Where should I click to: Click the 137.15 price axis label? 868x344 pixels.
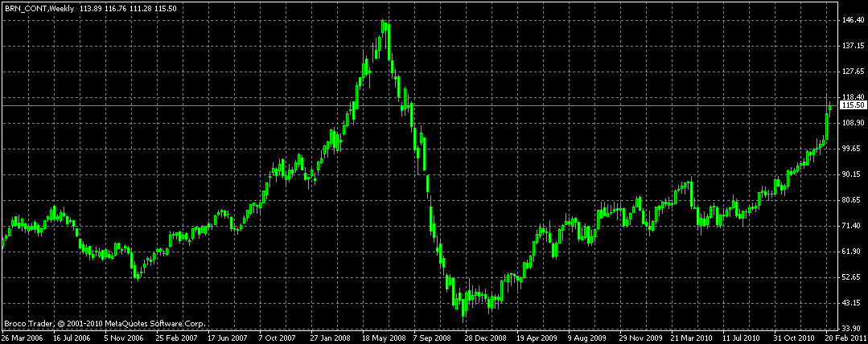(851, 46)
